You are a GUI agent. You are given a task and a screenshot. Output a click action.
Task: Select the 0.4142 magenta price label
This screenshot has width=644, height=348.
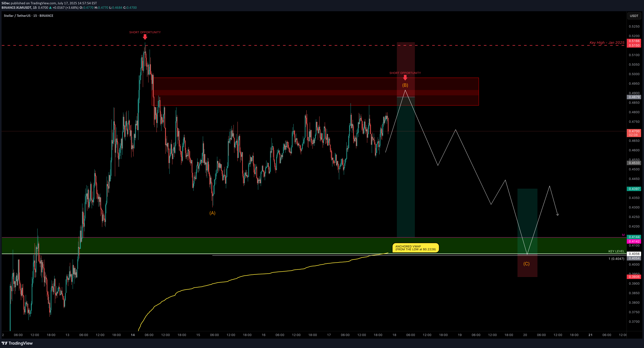[x=634, y=242]
